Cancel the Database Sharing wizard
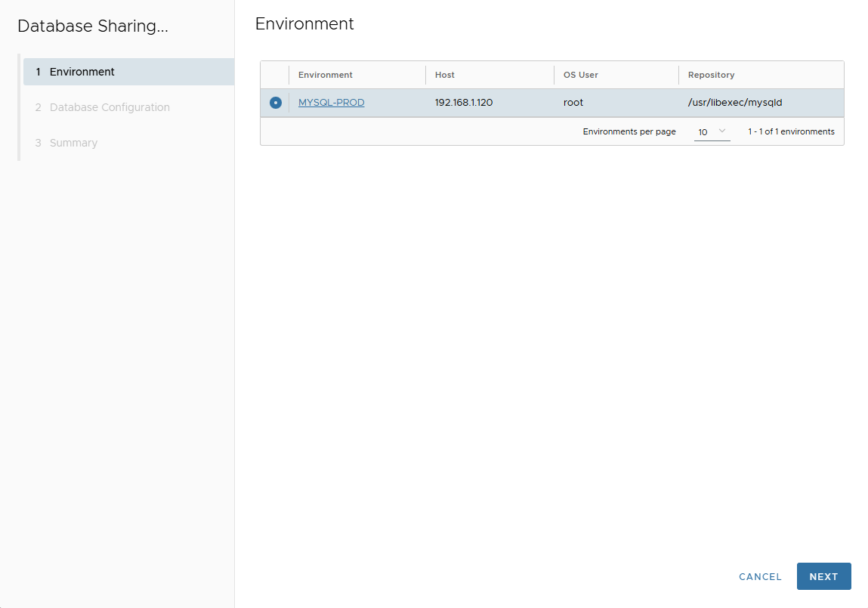868x608 pixels. pyautogui.click(x=760, y=576)
